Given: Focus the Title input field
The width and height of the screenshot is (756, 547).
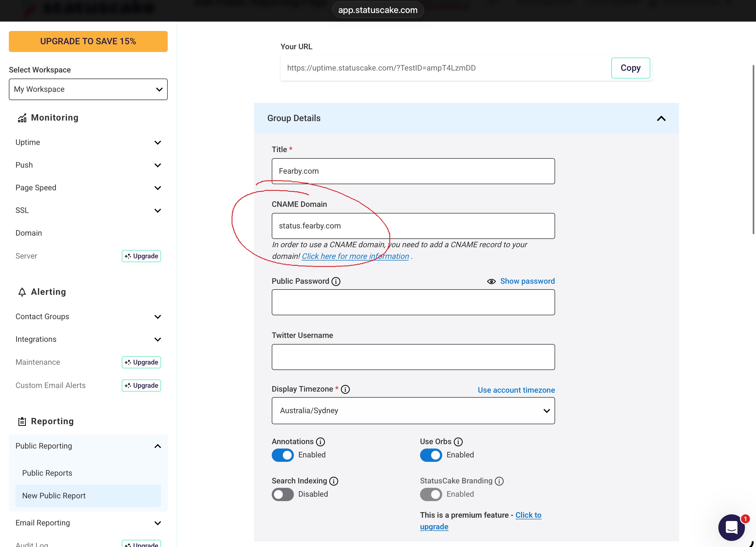Looking at the screenshot, I should (x=413, y=171).
